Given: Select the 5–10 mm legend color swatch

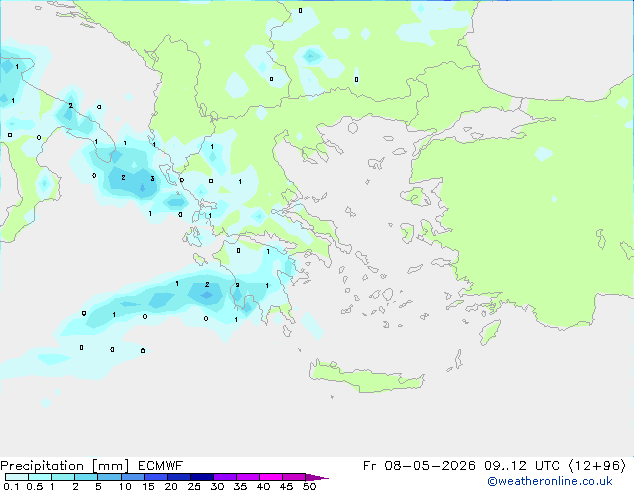Looking at the screenshot, I should pos(109,477).
